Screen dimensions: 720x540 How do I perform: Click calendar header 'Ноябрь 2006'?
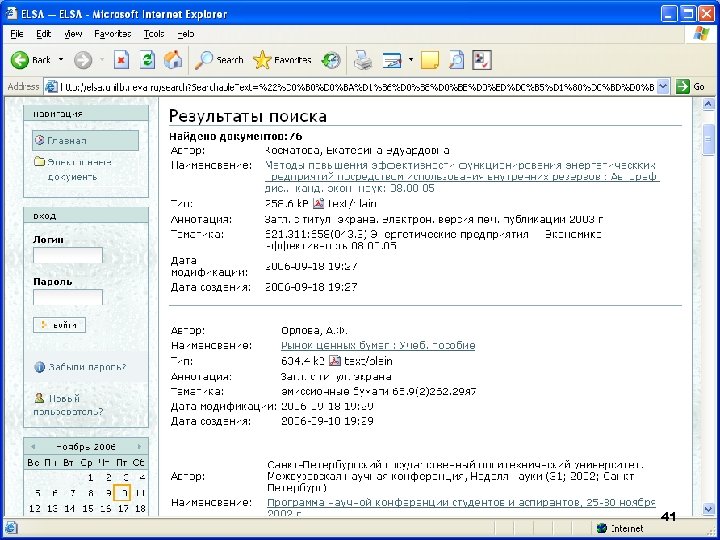(86, 446)
